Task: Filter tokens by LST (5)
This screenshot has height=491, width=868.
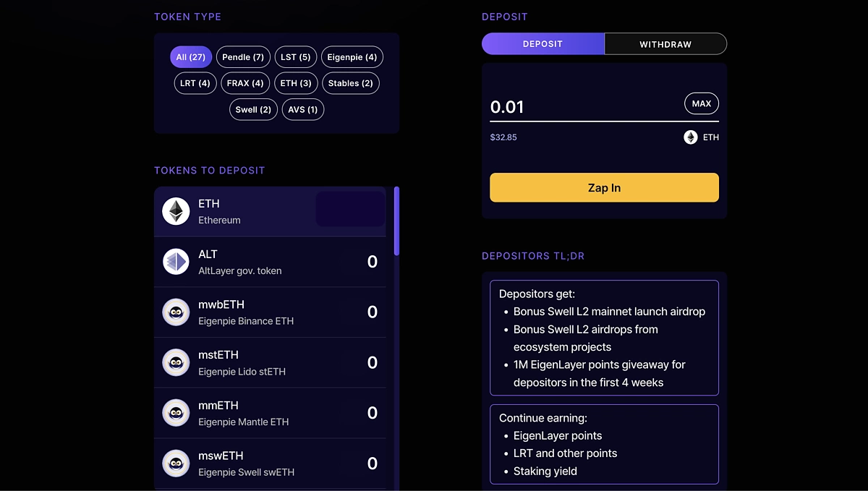Action: pyautogui.click(x=296, y=57)
